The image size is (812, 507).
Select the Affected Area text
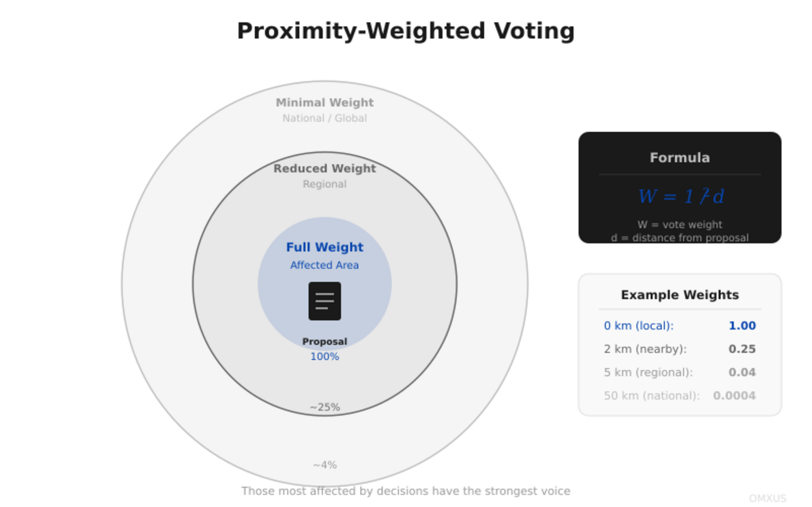tap(324, 265)
